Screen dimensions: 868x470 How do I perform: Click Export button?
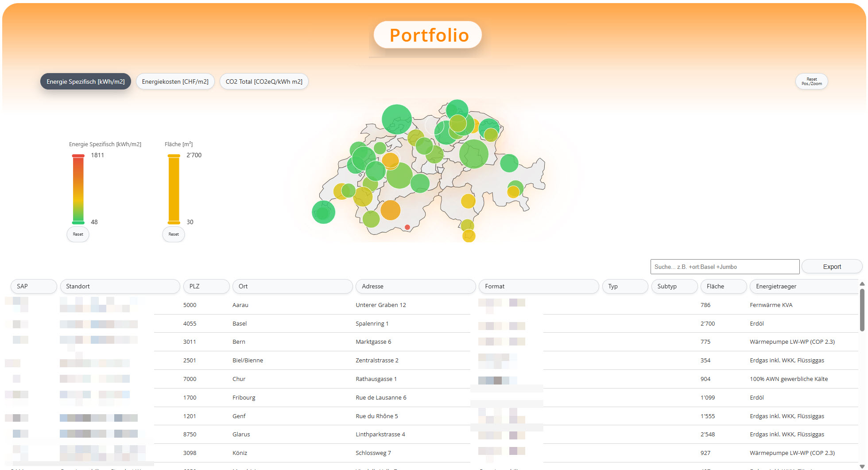click(x=832, y=267)
